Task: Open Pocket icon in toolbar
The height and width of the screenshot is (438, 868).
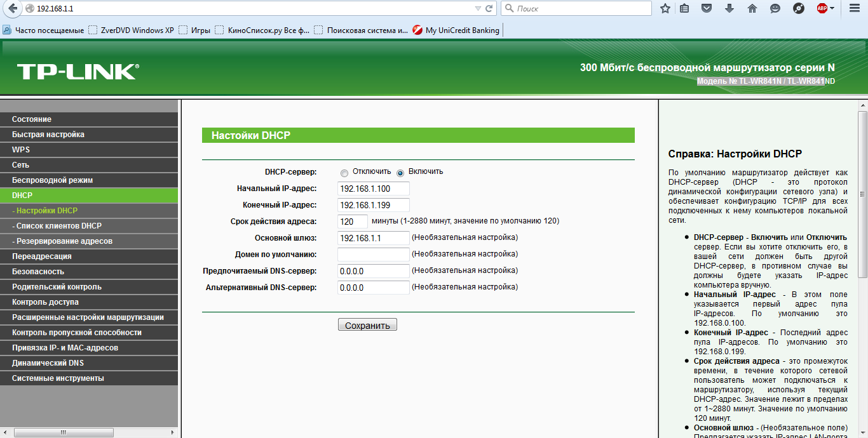Action: tap(707, 8)
